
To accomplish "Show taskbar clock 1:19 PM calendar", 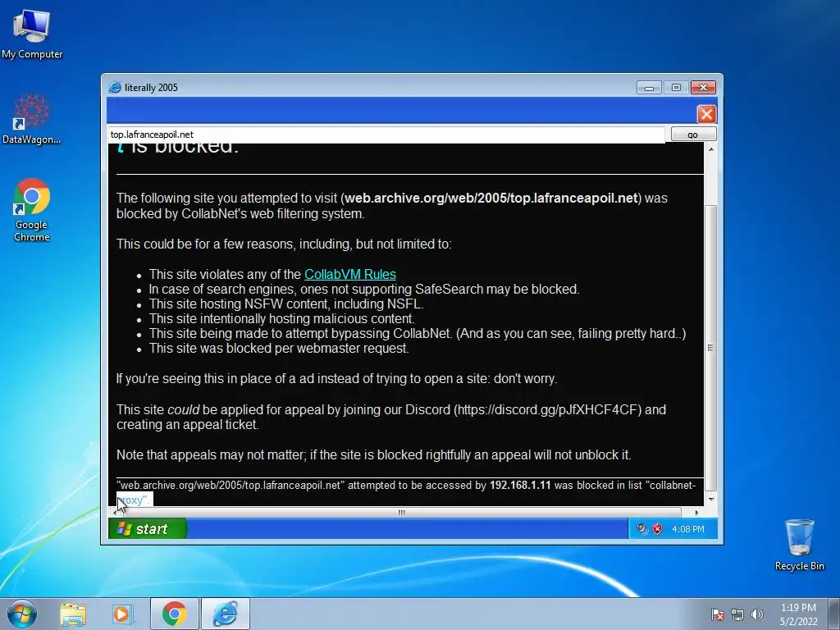I will (798, 614).
